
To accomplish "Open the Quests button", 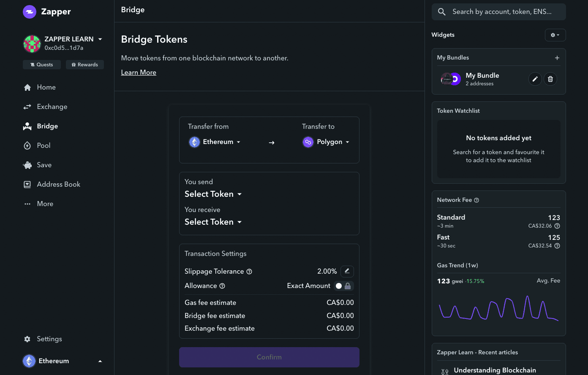I will coord(42,65).
